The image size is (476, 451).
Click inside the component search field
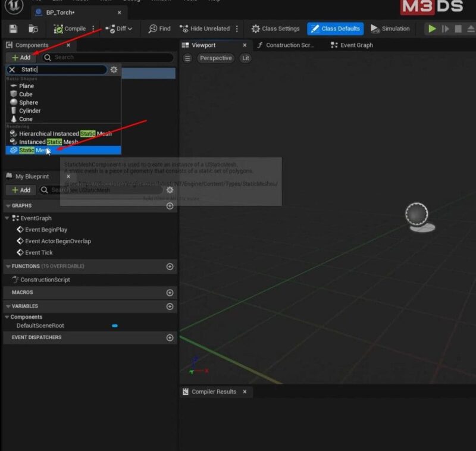coord(107,57)
